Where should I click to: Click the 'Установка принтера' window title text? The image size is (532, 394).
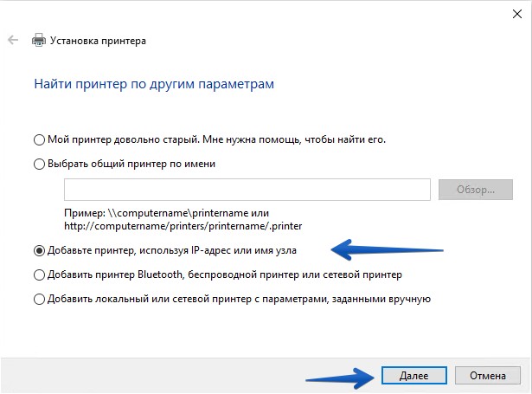(98, 41)
